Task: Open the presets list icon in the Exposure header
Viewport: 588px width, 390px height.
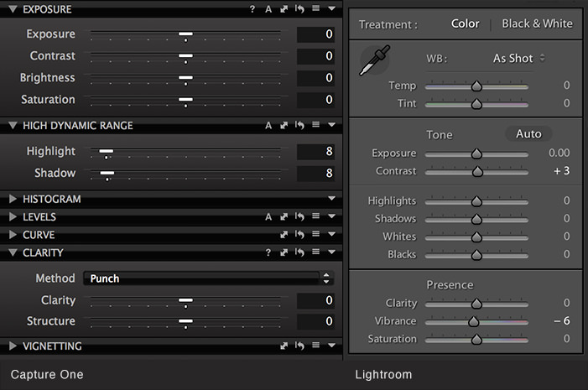Action: tap(315, 8)
